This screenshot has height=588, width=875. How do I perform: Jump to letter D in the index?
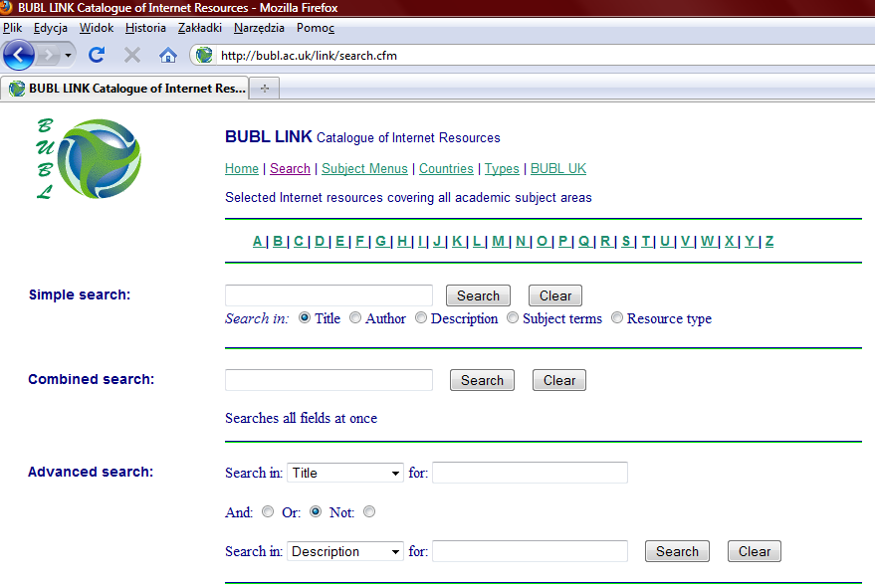(x=320, y=241)
